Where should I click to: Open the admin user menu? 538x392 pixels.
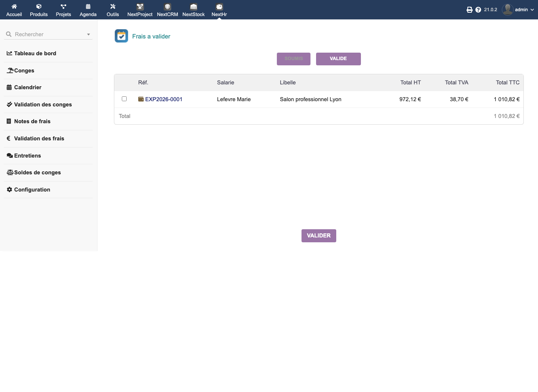pos(518,10)
